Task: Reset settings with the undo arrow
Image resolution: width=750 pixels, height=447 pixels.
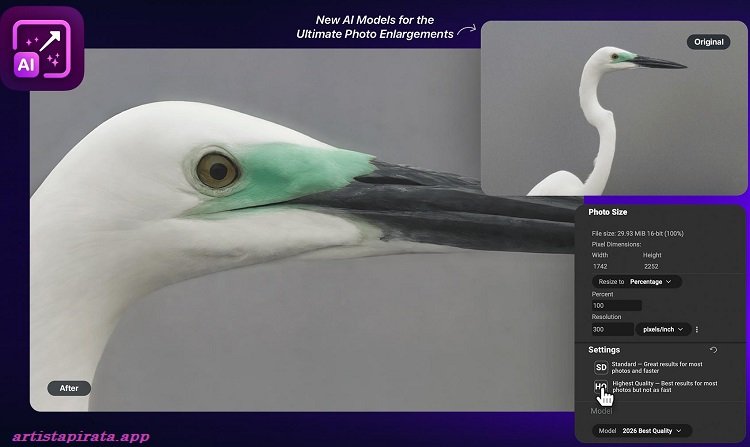Action: click(713, 350)
